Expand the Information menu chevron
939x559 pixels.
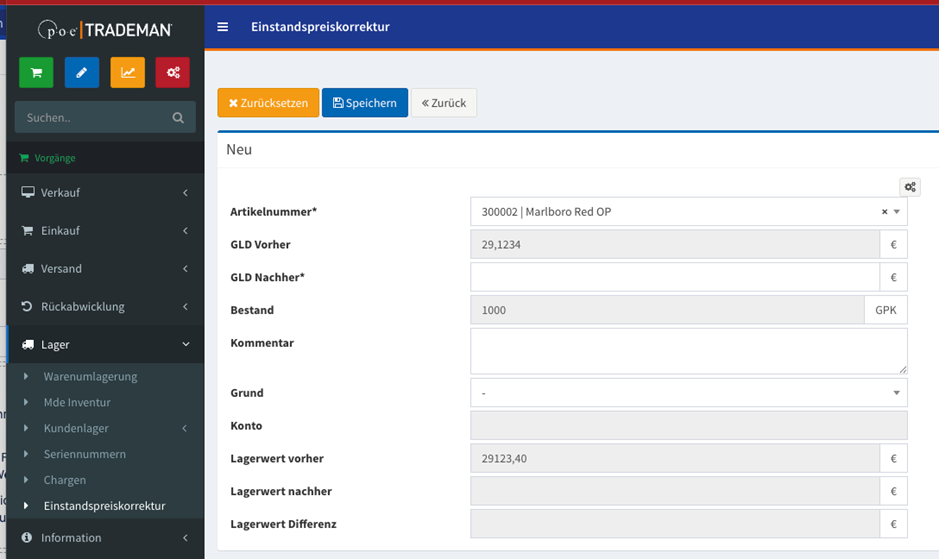(186, 537)
